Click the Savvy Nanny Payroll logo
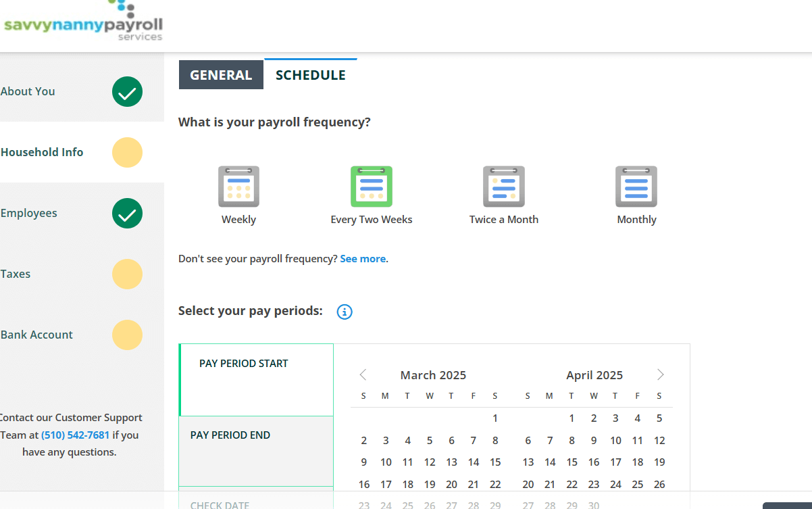 (83, 22)
